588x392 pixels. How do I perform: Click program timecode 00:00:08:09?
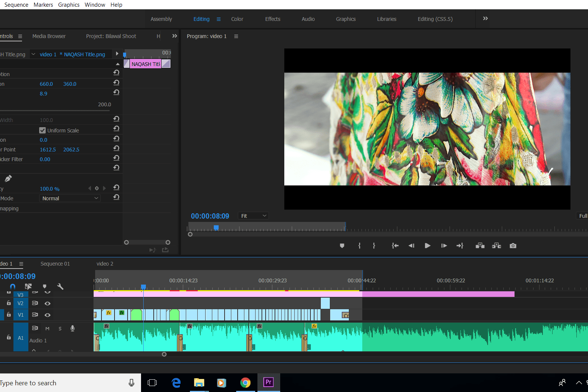(210, 216)
